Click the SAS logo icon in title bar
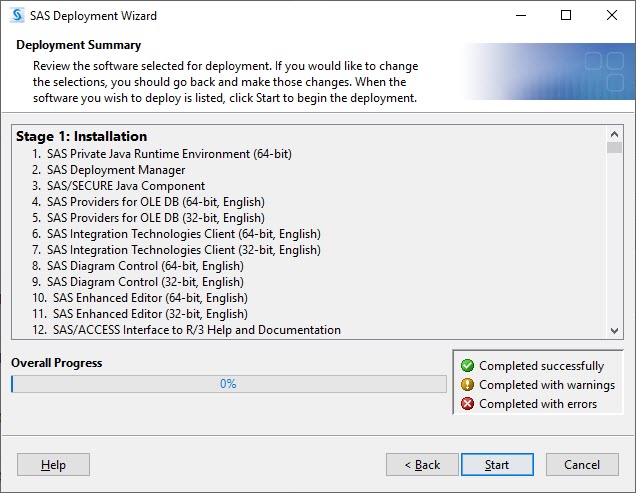 (17, 15)
